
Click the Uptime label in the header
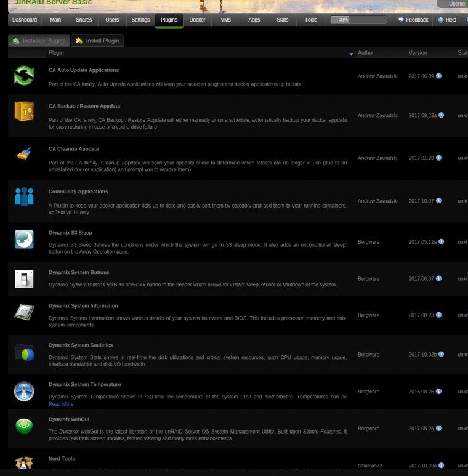tap(457, 4)
